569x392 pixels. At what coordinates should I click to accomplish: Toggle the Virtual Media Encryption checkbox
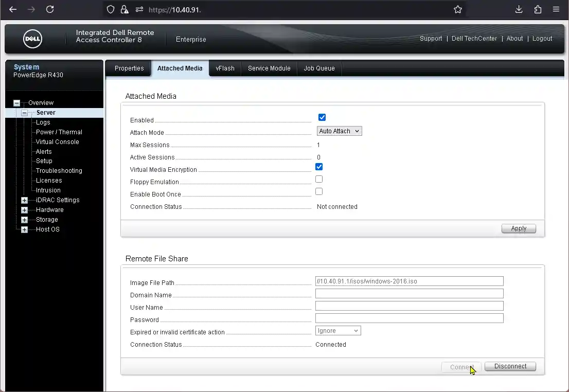coord(319,167)
